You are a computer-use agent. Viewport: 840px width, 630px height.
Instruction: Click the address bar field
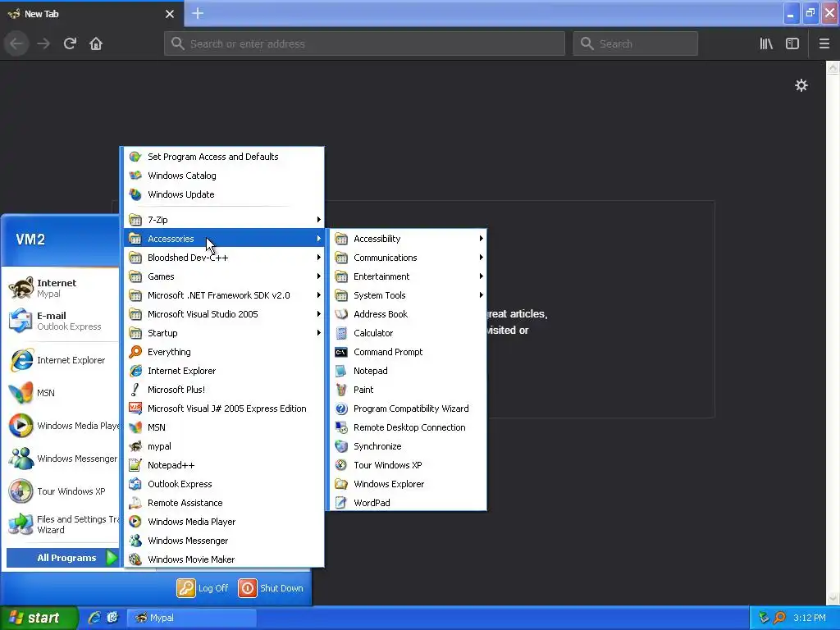364,43
